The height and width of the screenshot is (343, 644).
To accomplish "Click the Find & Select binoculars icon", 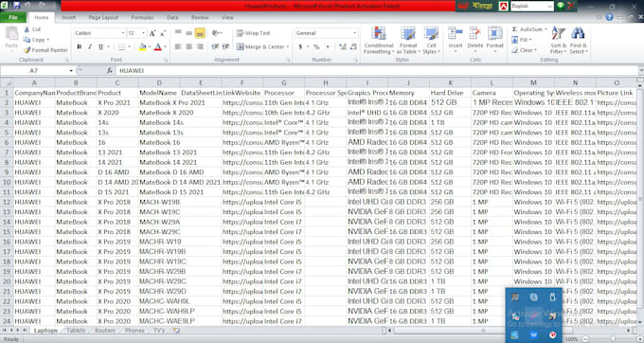I will [x=578, y=33].
